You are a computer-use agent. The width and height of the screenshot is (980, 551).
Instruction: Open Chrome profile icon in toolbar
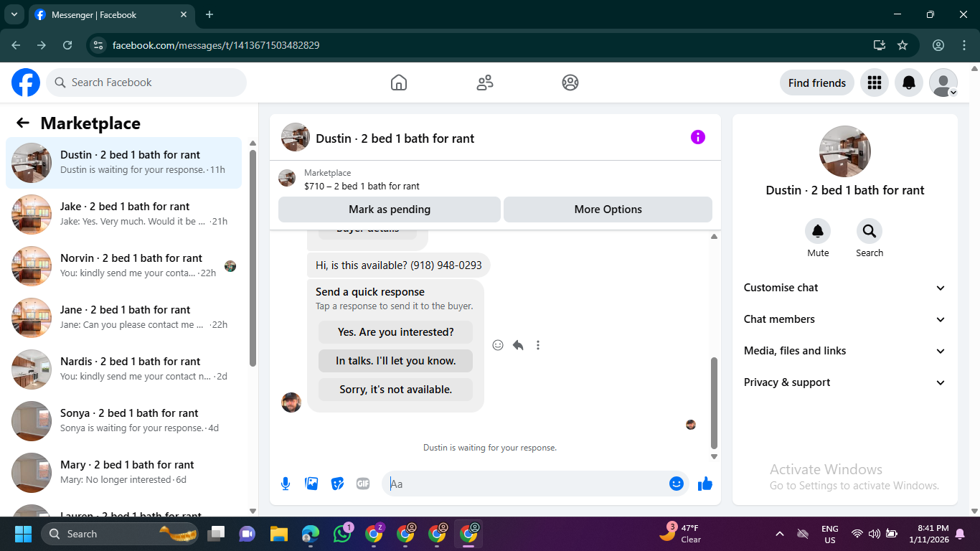point(938,45)
